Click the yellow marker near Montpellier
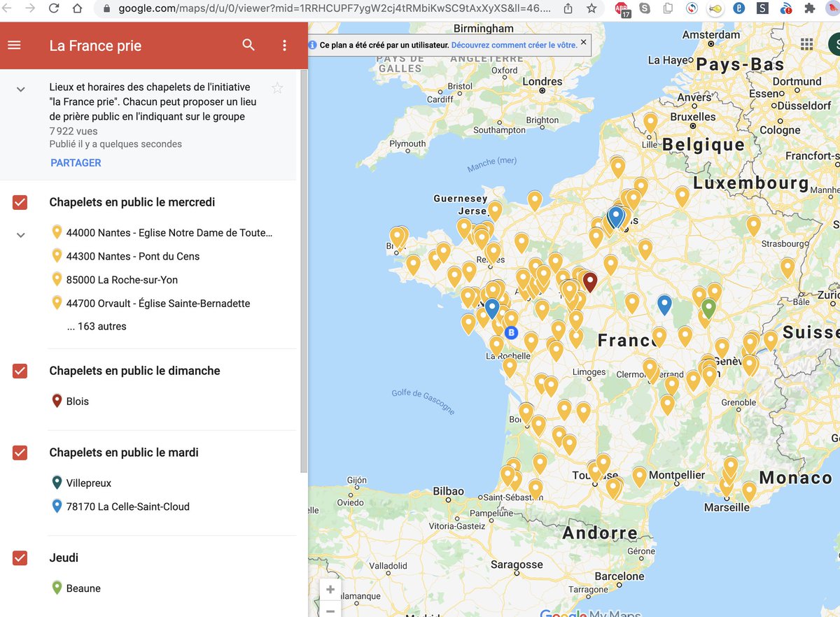 tap(639, 476)
